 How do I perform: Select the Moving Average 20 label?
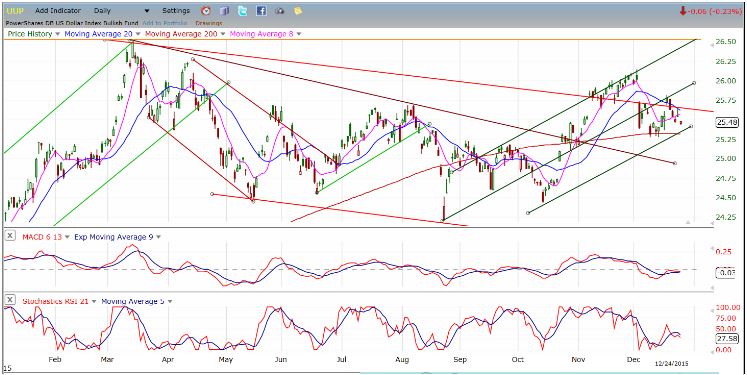pos(99,34)
